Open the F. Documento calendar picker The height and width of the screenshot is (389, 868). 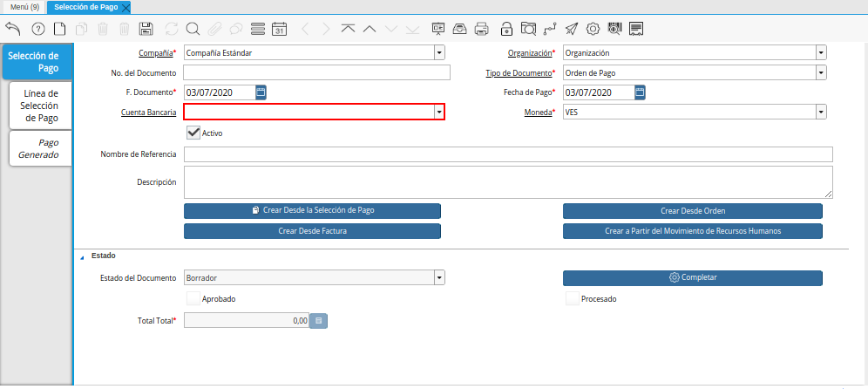[x=261, y=92]
